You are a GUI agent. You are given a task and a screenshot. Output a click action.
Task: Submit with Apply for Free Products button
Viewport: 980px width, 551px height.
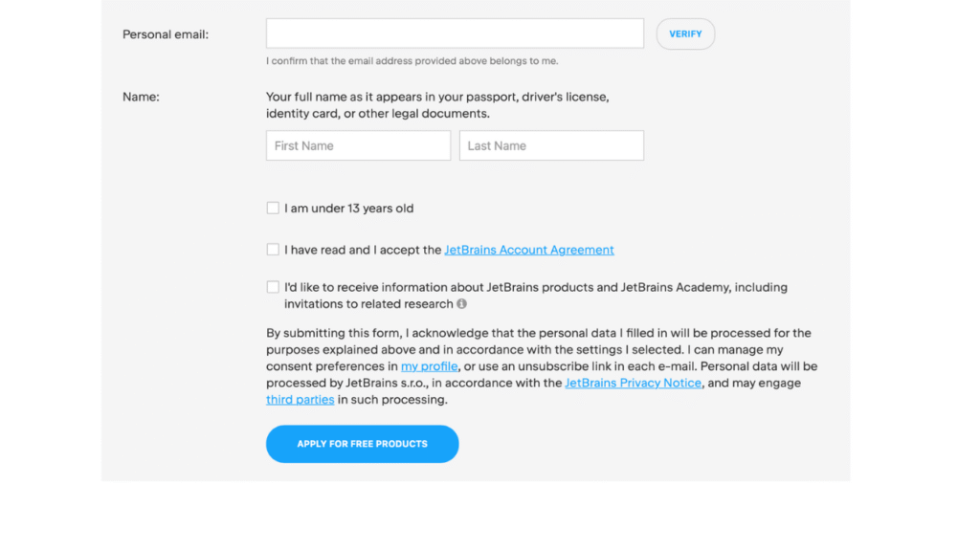coord(362,444)
